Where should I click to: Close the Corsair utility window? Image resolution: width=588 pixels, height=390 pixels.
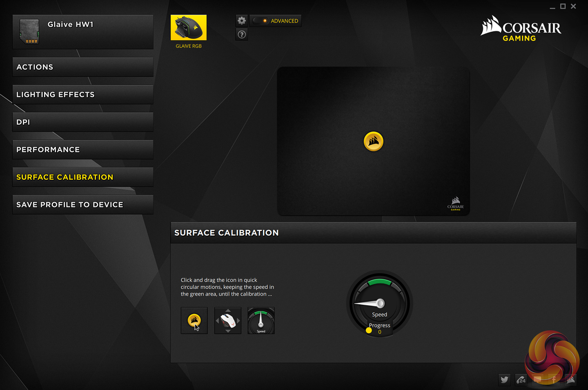pos(573,6)
